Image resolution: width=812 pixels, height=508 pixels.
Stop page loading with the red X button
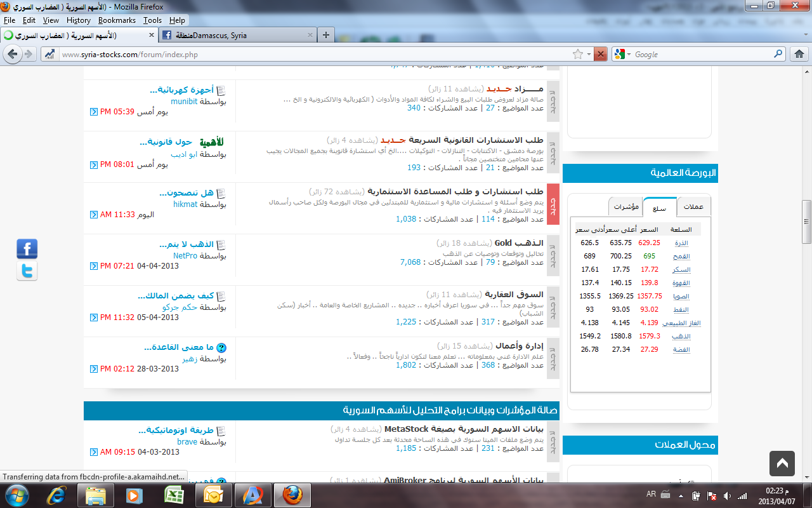click(x=601, y=55)
